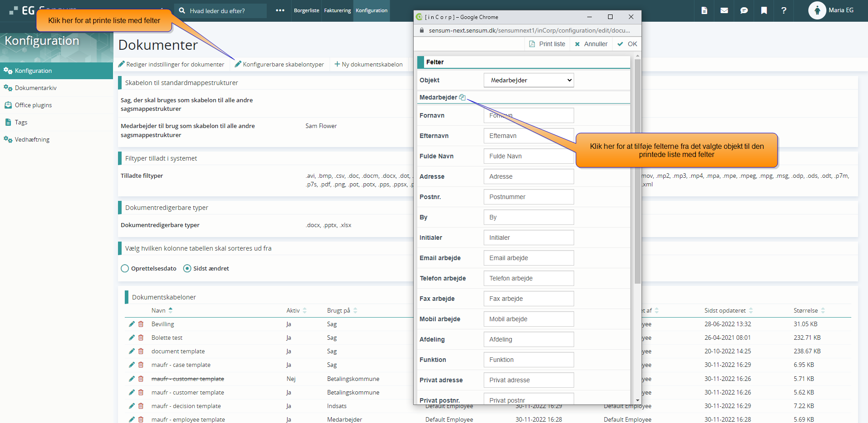Open the chat bubble icon in header
The image size is (868, 423).
pos(744,10)
